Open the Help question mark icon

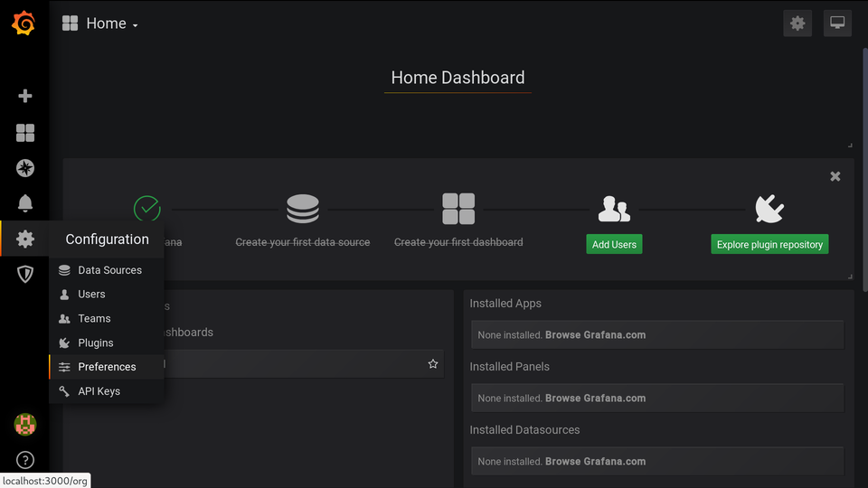coord(25,460)
